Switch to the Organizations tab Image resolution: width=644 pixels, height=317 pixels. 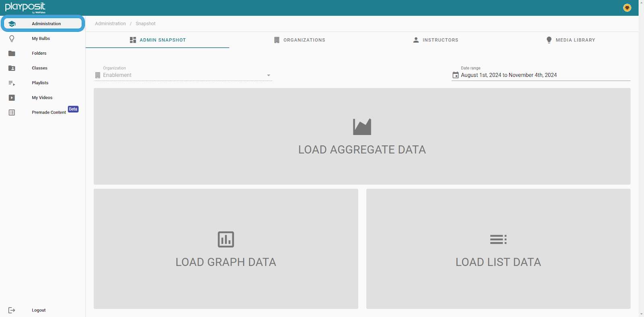(300, 40)
